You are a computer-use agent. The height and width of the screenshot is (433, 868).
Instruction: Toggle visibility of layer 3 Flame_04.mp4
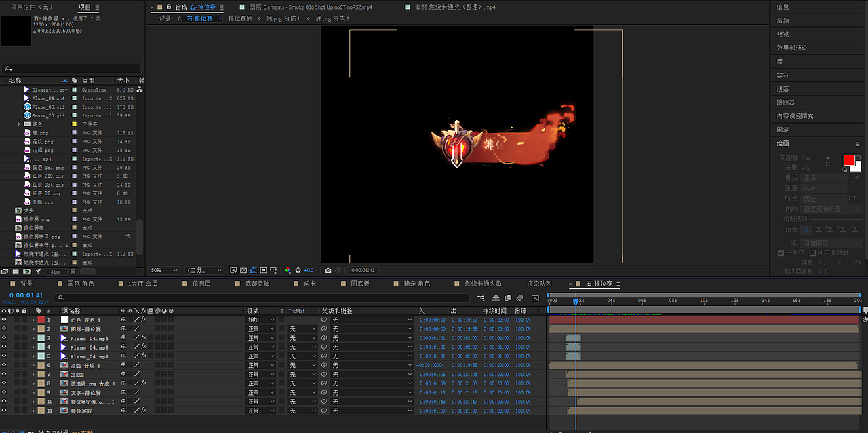tap(4, 338)
